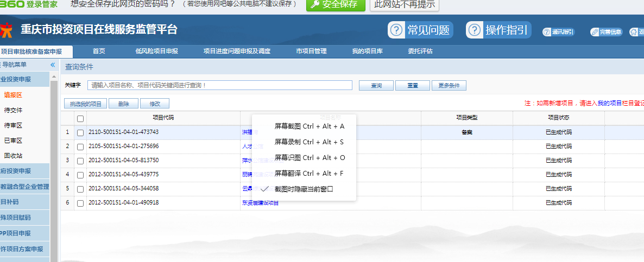Tick the select-all checkbox in table header

pos(80,118)
